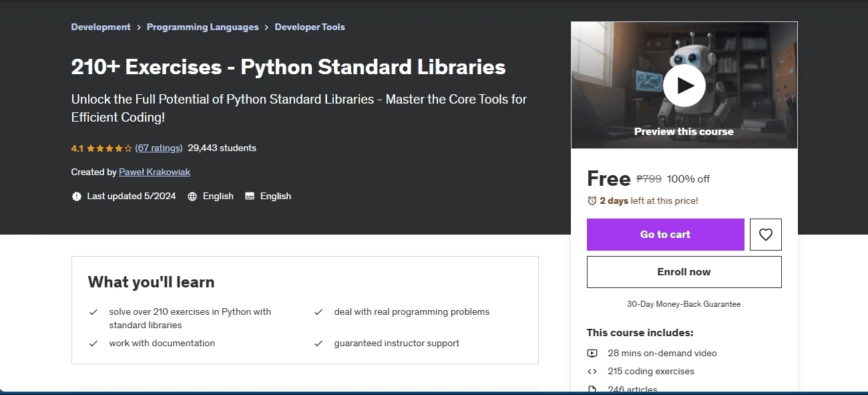Image resolution: width=868 pixels, height=395 pixels.
Task: Play the course preview video
Action: tap(684, 86)
